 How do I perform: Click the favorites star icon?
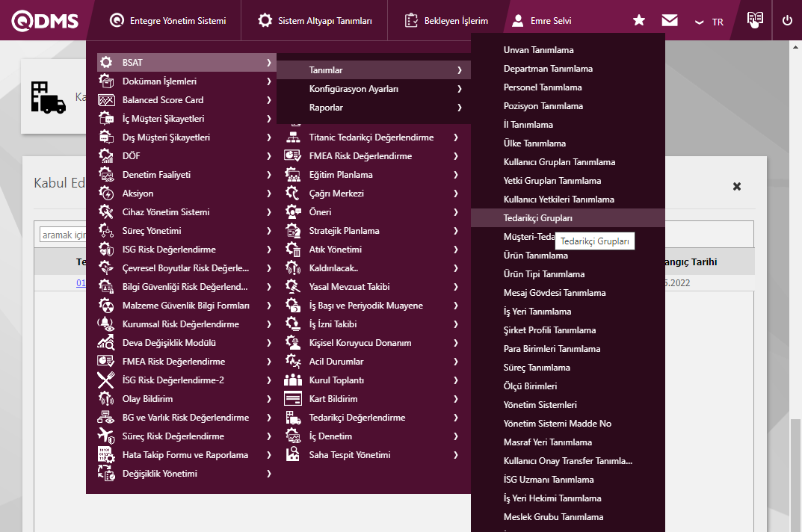[x=639, y=21]
